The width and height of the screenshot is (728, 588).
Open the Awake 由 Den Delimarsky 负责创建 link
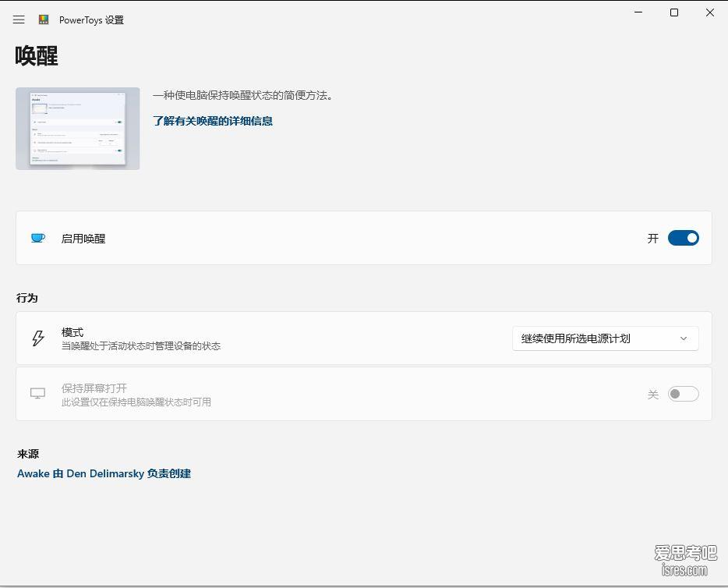click(x=104, y=473)
